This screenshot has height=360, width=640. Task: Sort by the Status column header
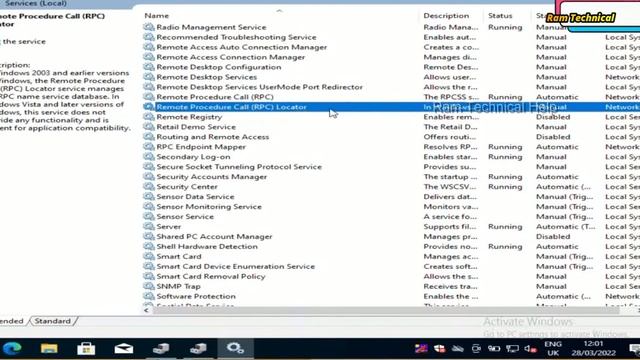(x=500, y=16)
